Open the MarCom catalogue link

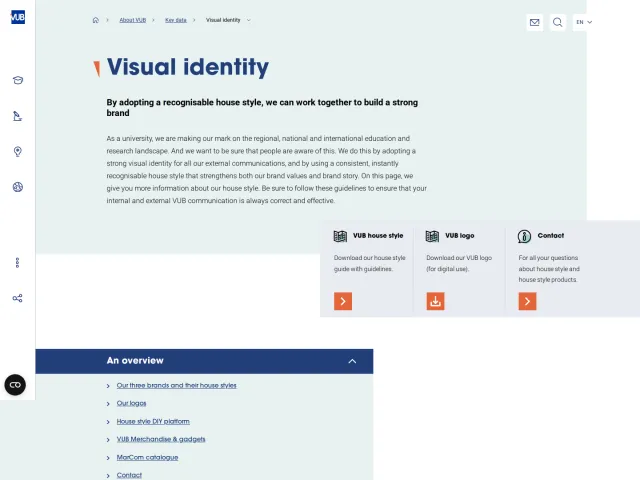pos(147,457)
